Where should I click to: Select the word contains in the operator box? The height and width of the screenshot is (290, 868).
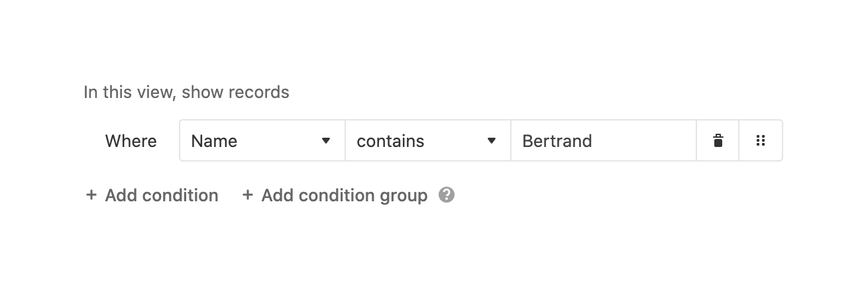click(390, 141)
